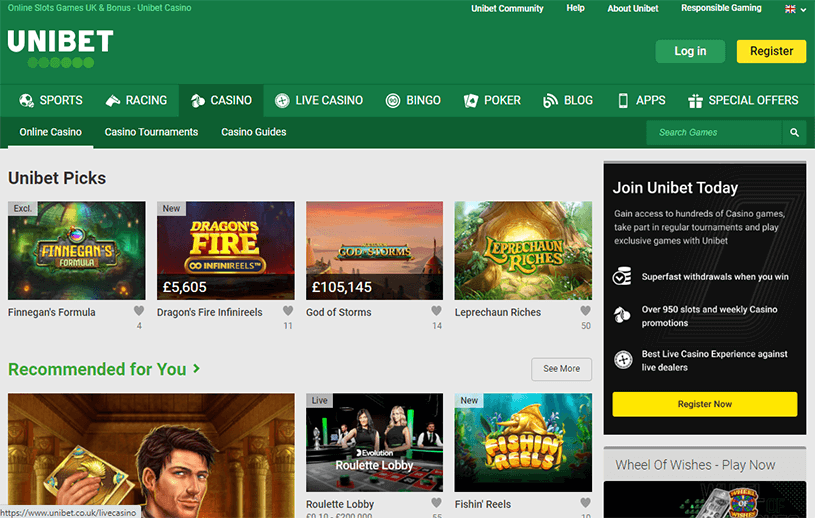815x518 pixels.
Task: Favorite Dragon's Fire Infinireels with the heart
Action: click(x=288, y=311)
